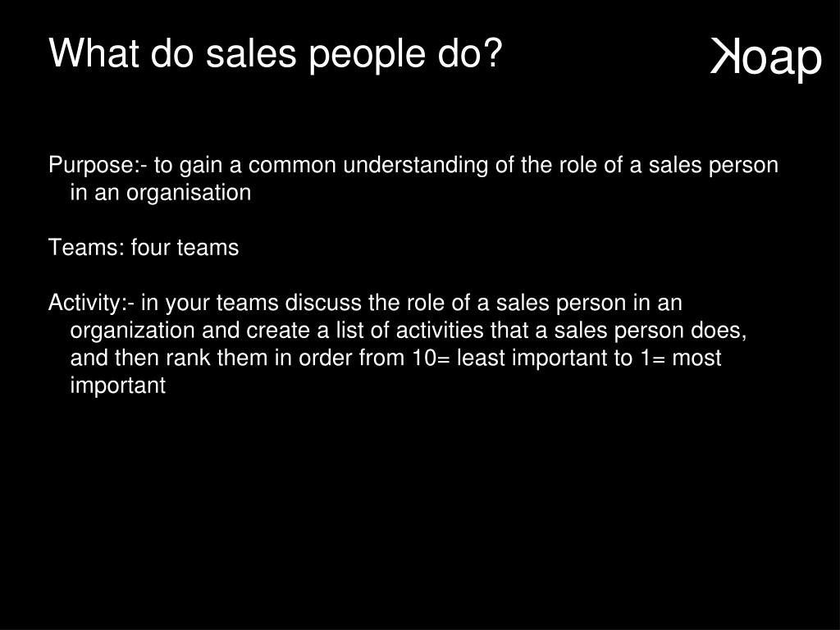Click the word 'important' on the last line
This screenshot has width=840, height=630.
[x=118, y=386]
